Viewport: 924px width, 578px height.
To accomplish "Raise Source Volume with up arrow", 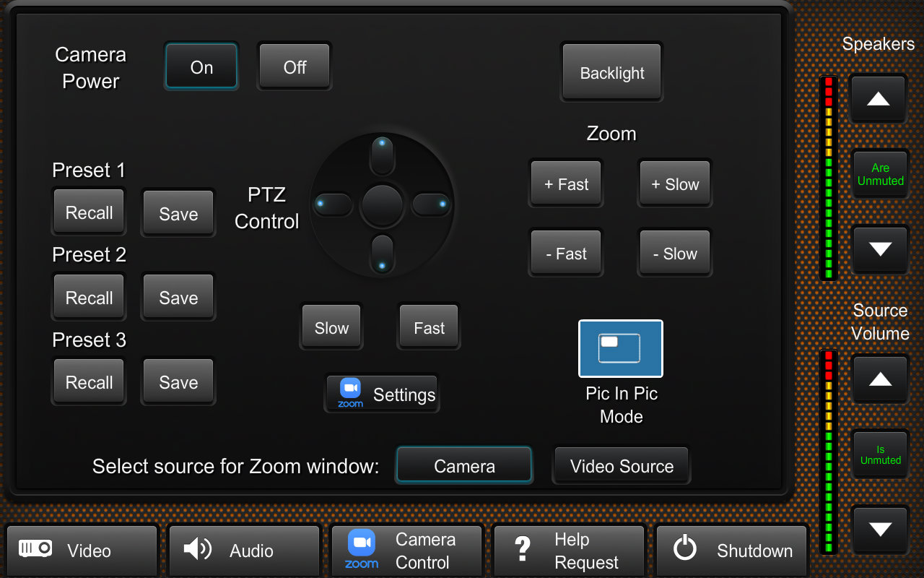I will (880, 379).
